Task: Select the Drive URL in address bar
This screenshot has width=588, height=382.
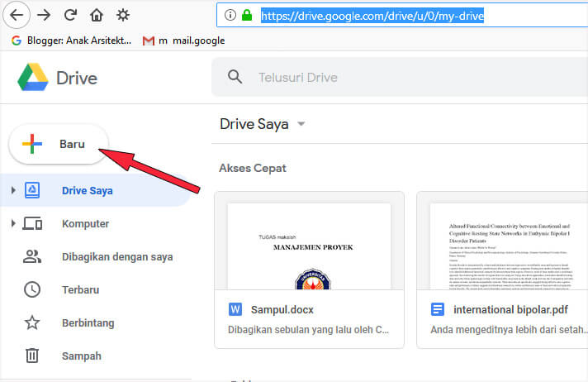Action: 372,16
